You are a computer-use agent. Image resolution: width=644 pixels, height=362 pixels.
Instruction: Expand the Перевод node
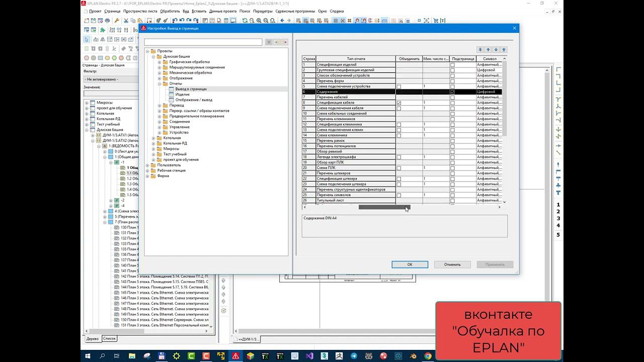pos(159,105)
